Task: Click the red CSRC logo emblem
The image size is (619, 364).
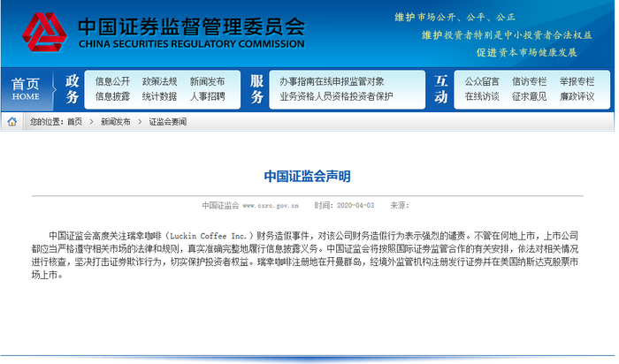Action: (44, 33)
